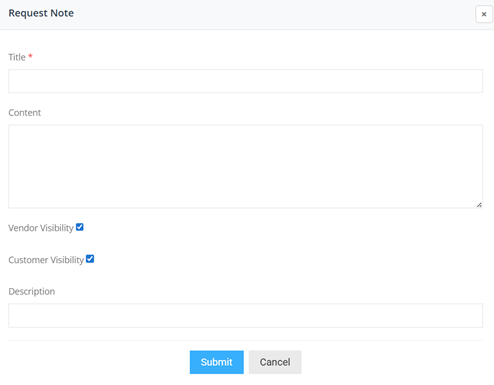Viewport: 494px width, 385px height.
Task: Click the Content area resize handle
Action: (479, 205)
